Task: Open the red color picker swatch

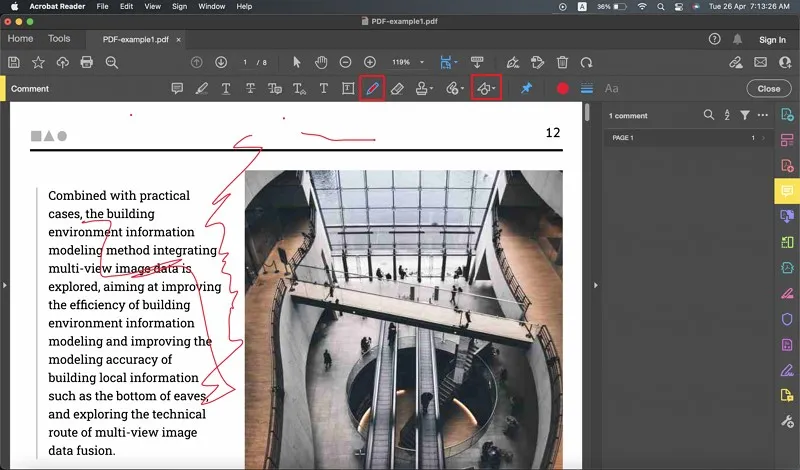Action: pos(563,88)
